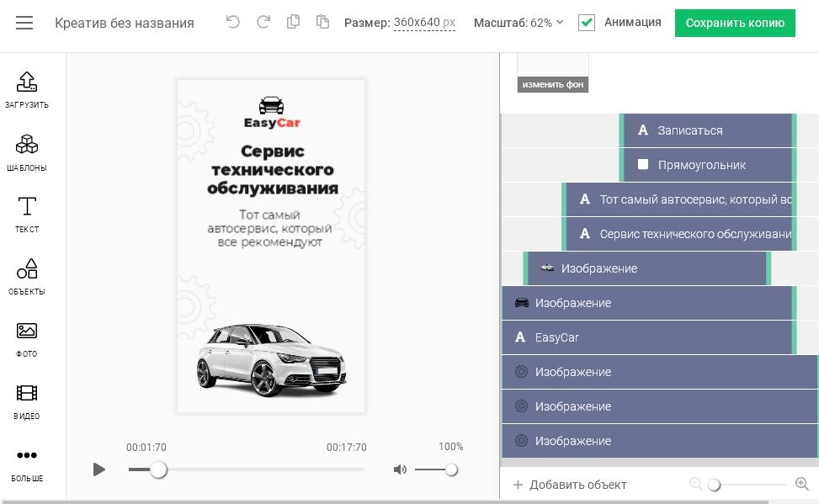Click Добавить объект
This screenshot has width=819, height=504.
[570, 485]
